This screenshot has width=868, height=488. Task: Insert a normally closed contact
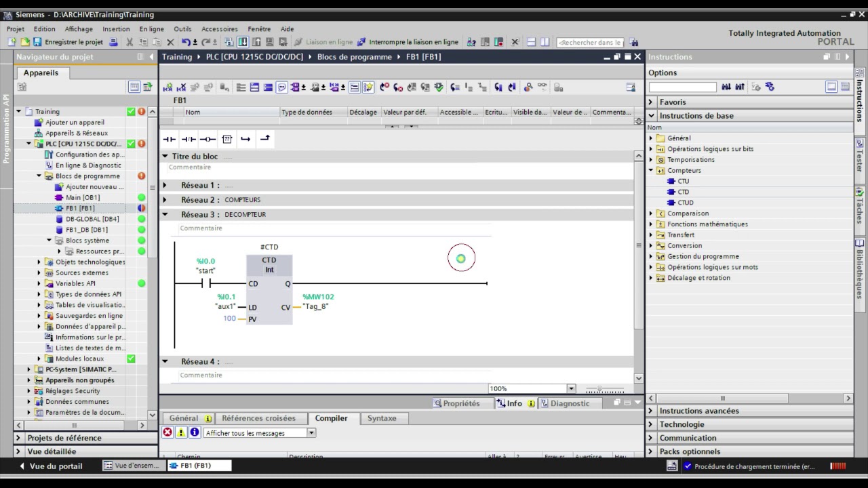189,139
